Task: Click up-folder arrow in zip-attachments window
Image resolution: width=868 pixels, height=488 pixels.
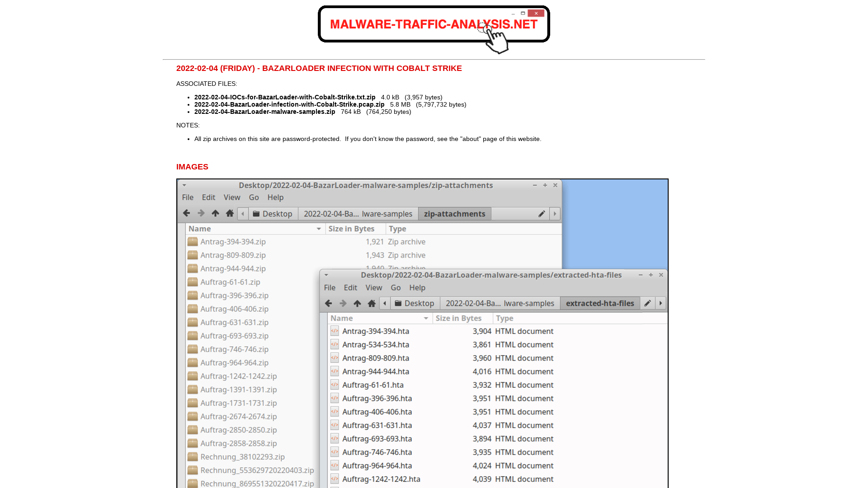Action: 215,213
